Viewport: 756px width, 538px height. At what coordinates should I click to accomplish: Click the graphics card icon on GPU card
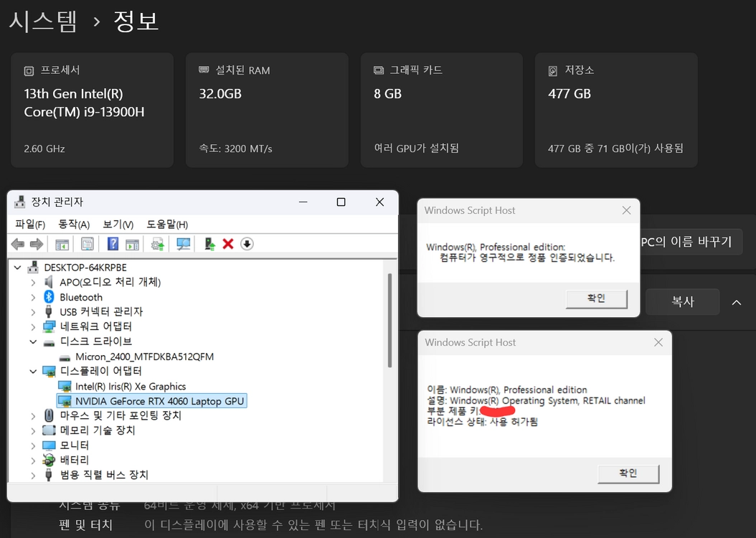click(x=379, y=70)
